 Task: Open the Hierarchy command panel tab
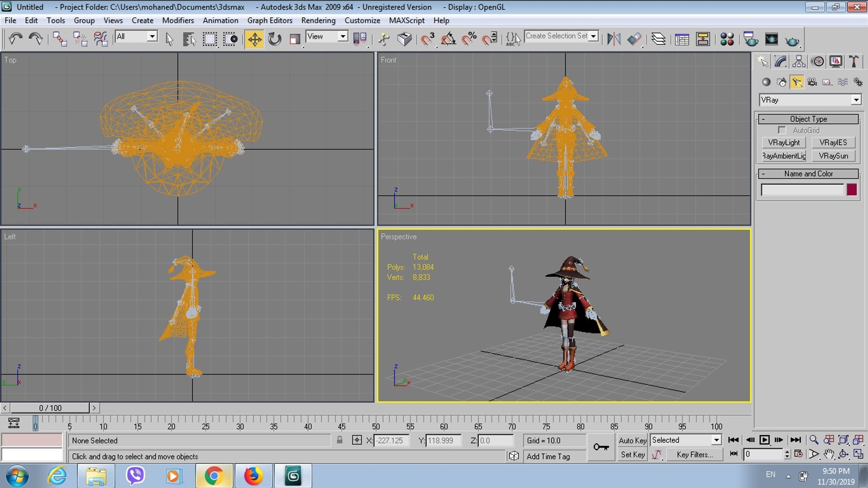[x=799, y=61]
